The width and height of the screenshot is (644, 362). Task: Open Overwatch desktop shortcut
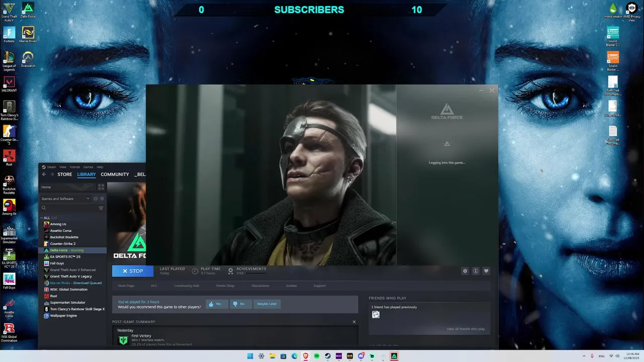pos(28,59)
